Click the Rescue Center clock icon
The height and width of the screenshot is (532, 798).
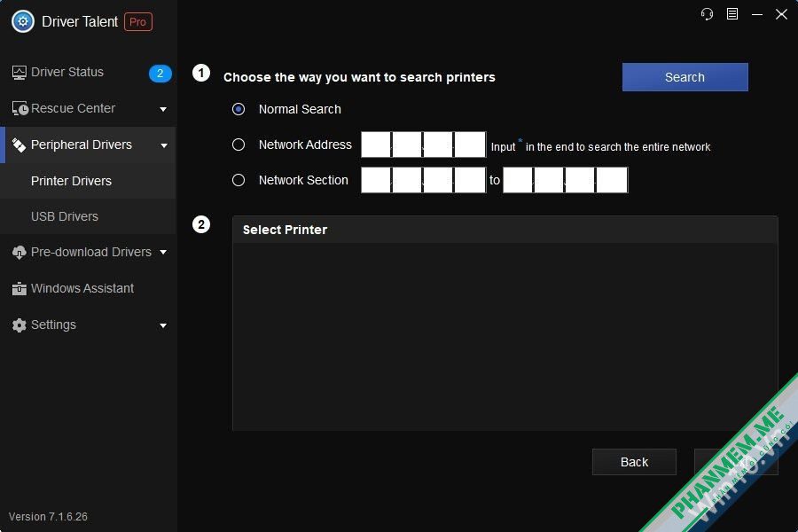20,108
